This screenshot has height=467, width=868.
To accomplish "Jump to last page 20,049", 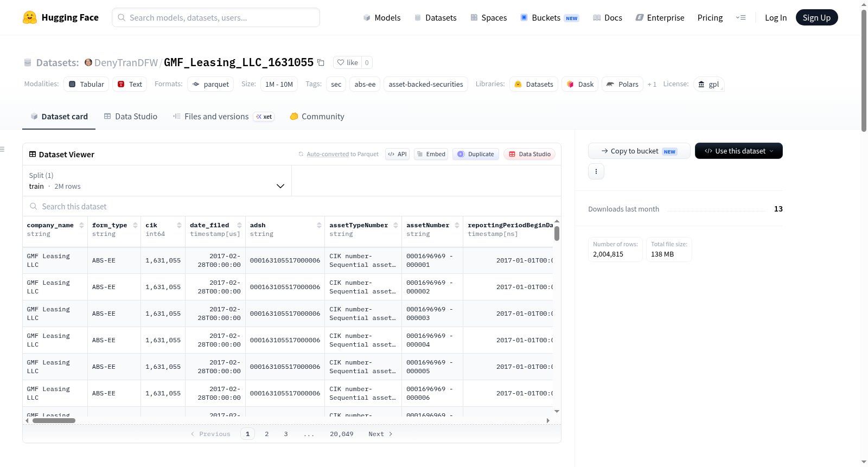I will 342,434.
